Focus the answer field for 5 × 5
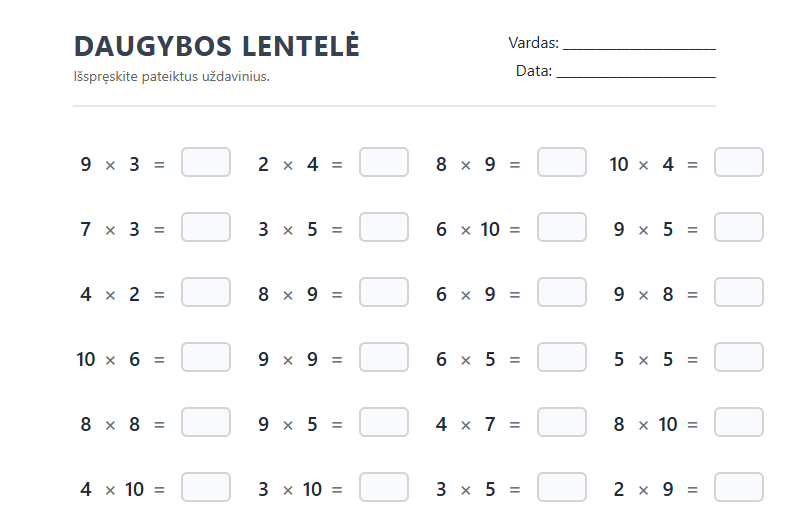This screenshot has height=519, width=790. coord(739,358)
